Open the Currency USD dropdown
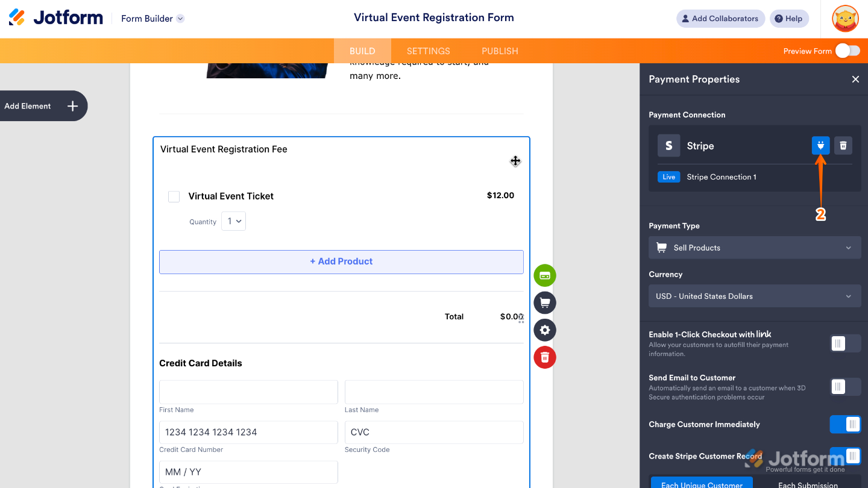The height and width of the screenshot is (488, 868). click(755, 296)
